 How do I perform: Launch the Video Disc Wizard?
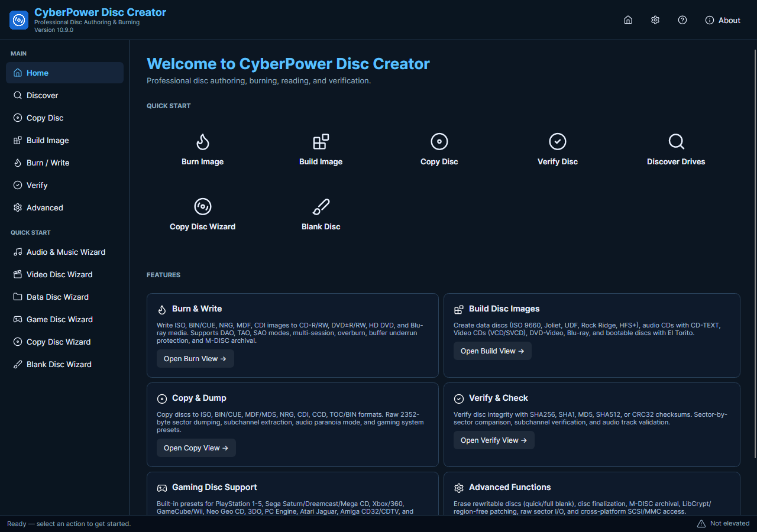pyautogui.click(x=65, y=274)
